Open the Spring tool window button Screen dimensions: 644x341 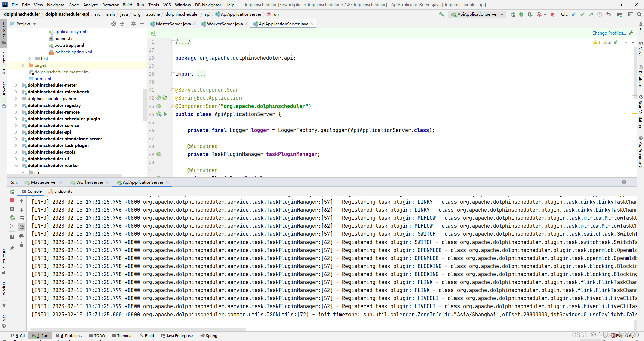click(x=209, y=335)
